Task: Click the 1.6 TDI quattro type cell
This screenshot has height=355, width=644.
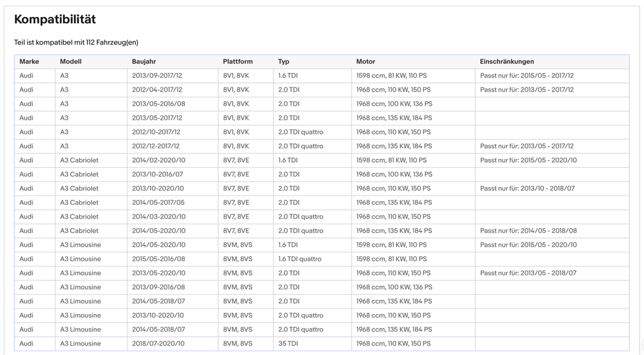Action: (300, 259)
